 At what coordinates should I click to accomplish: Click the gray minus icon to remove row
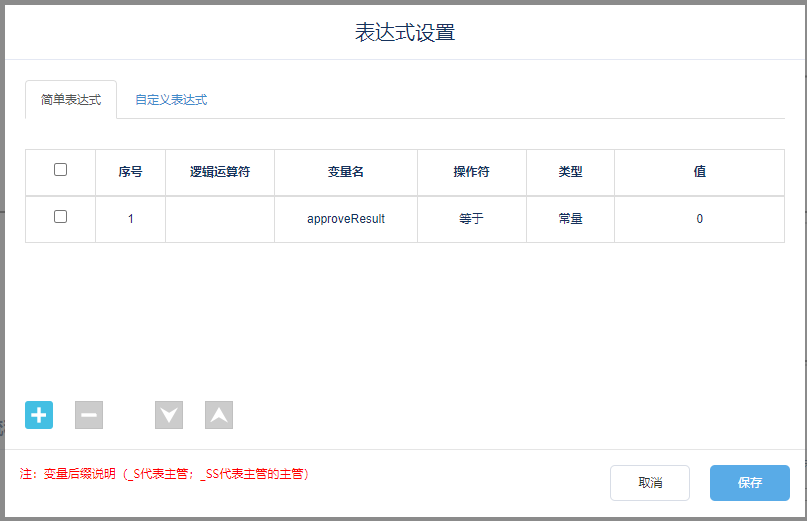click(x=89, y=415)
